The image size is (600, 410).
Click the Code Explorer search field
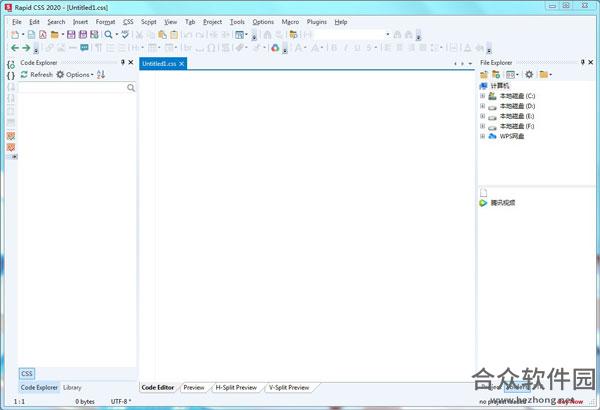(72, 88)
